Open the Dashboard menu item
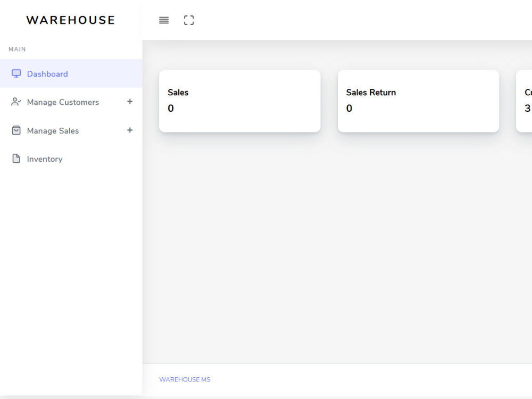The height and width of the screenshot is (399, 532). click(71, 73)
